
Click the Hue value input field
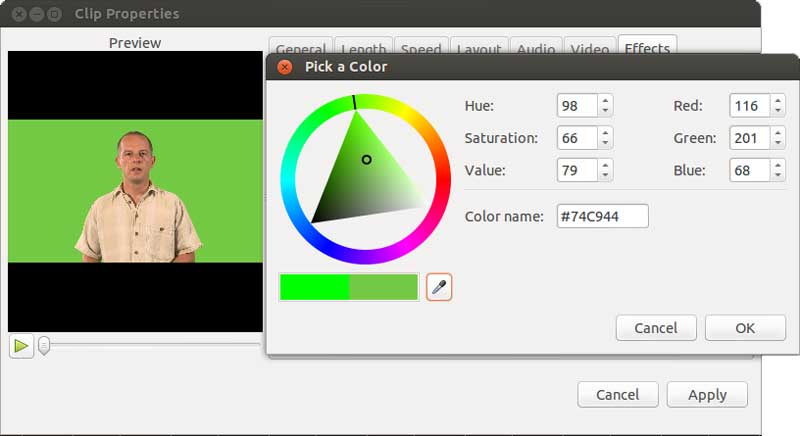(577, 106)
